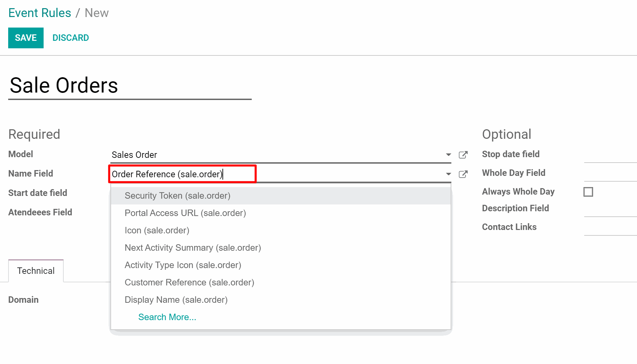Click the Always Whole Day label
This screenshot has width=637, height=364.
(518, 192)
